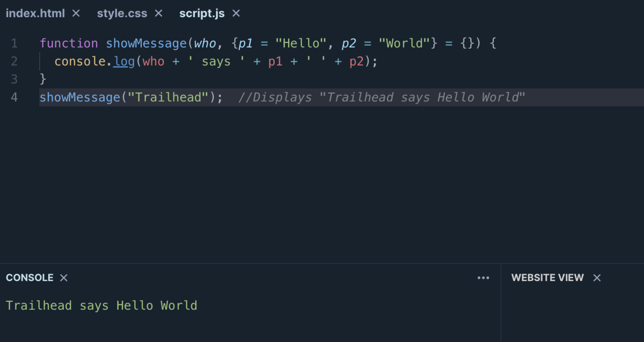Click the underlined log method in line 2
This screenshot has height=342, width=644.
[124, 61]
